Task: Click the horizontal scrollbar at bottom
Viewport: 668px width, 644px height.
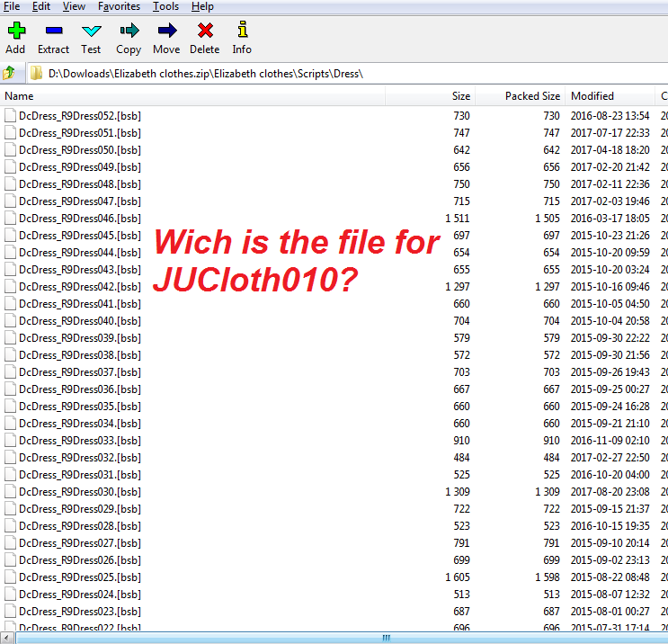Action: pyautogui.click(x=387, y=638)
